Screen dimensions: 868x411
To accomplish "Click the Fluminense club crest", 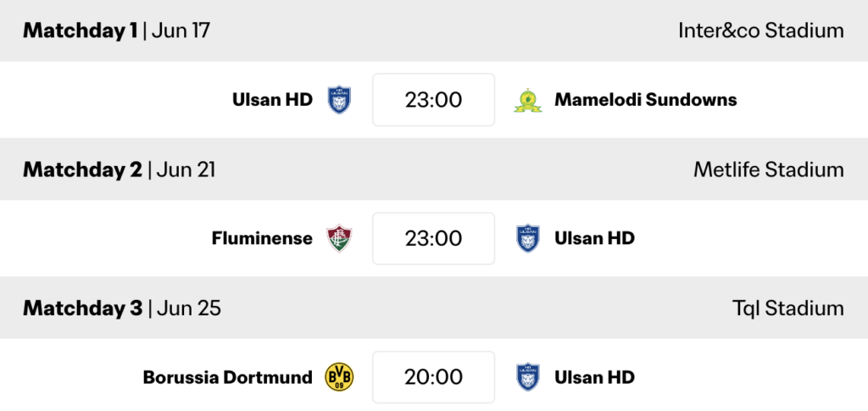I will [x=339, y=238].
